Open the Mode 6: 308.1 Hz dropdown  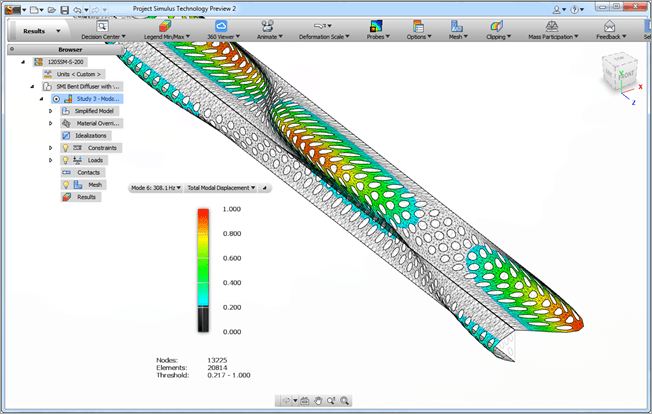[156, 188]
